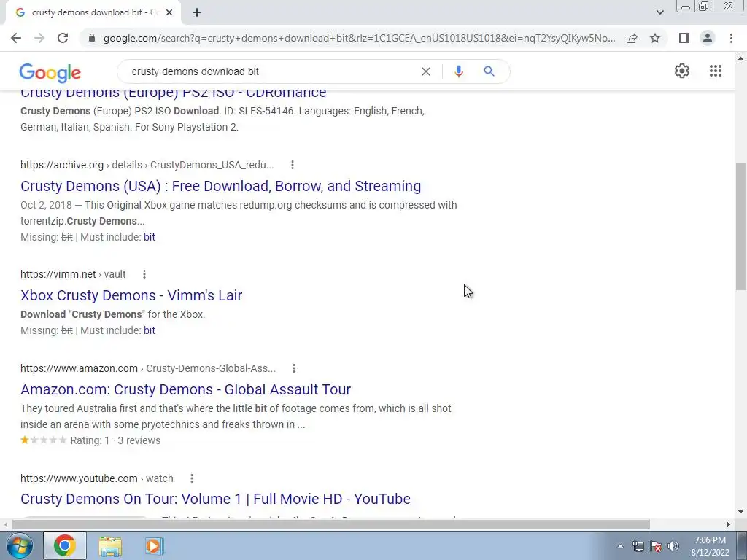Bookmark this tab with star
Image resolution: width=747 pixels, height=560 pixels.
tap(655, 38)
